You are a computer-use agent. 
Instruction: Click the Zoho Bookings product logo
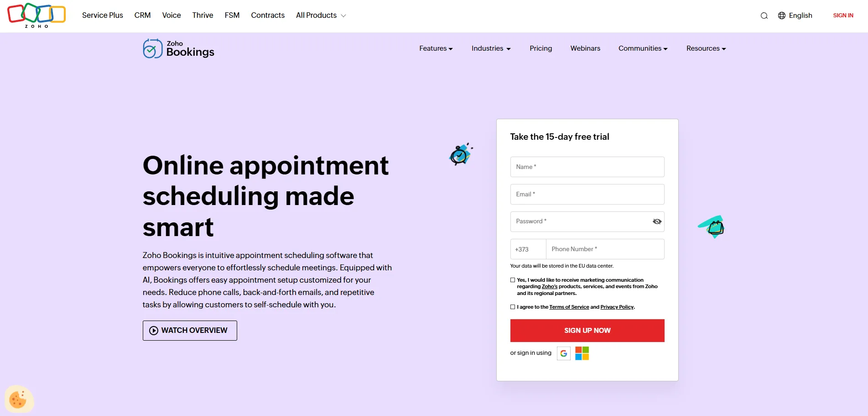click(178, 48)
